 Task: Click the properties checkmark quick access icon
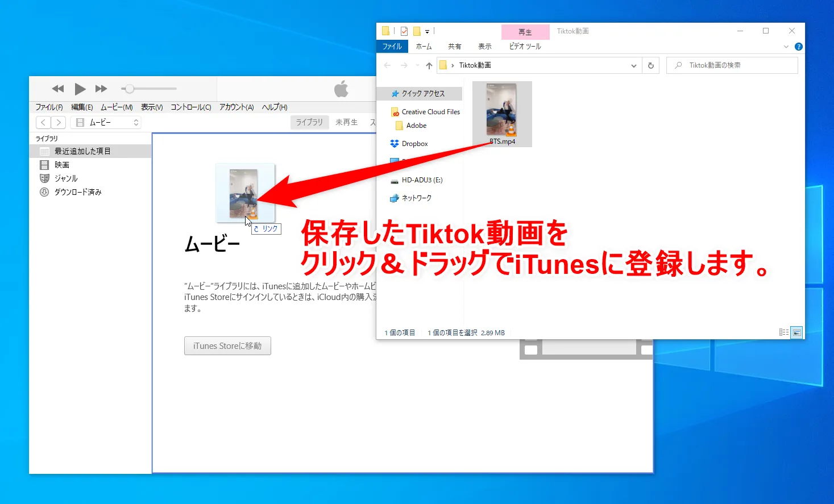(404, 31)
